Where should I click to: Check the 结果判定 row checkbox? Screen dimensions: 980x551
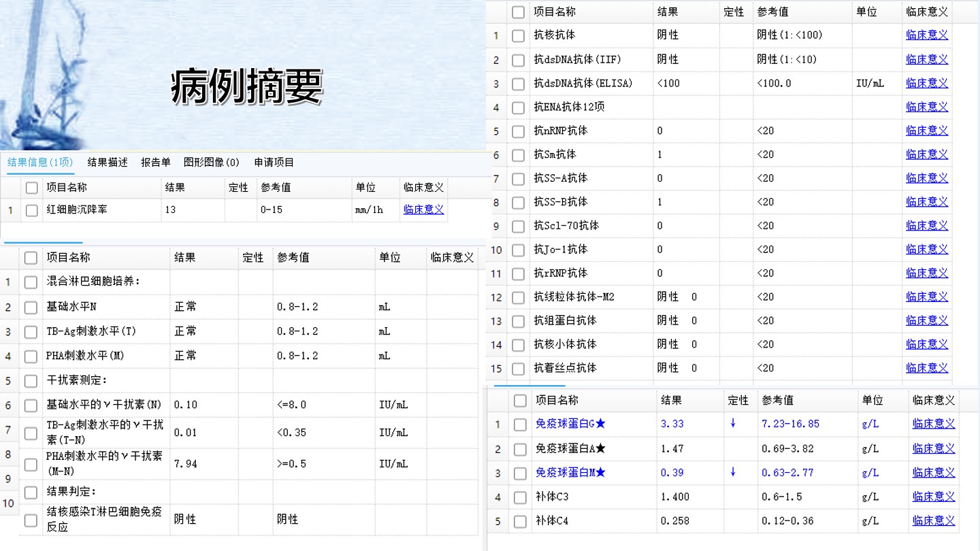click(31, 492)
